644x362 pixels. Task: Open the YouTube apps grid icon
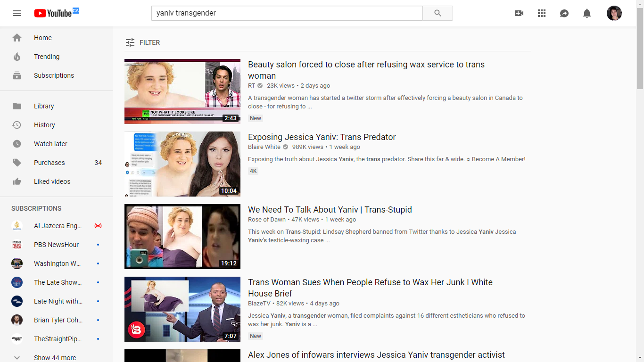point(542,13)
